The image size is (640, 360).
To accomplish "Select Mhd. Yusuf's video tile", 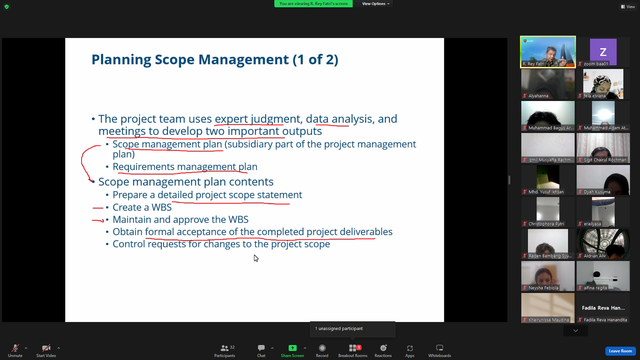I will [548, 180].
